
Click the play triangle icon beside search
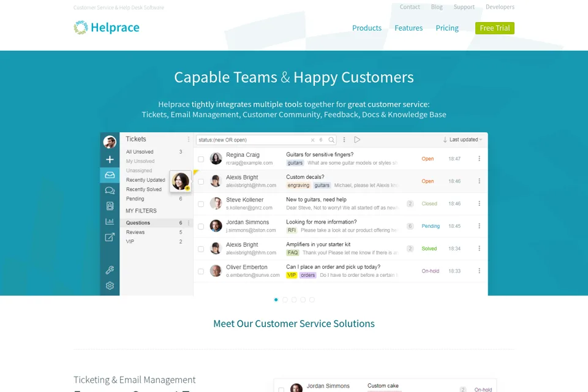pos(357,140)
